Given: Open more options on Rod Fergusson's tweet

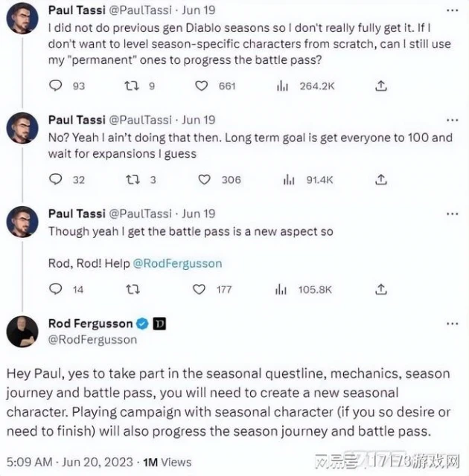Looking at the screenshot, I should click(x=452, y=324).
